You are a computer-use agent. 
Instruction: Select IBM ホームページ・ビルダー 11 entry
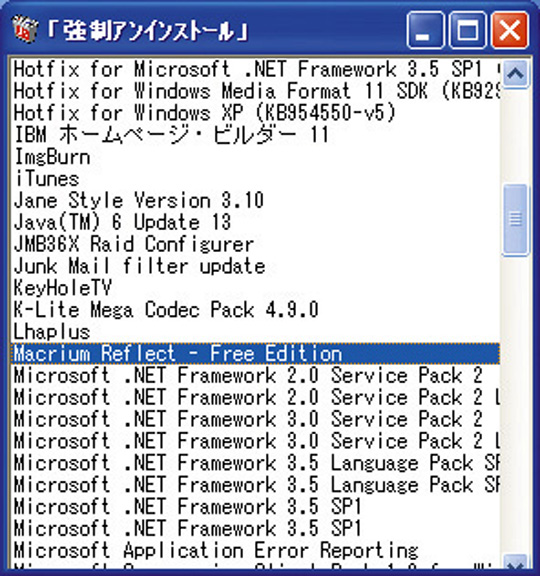[255, 135]
